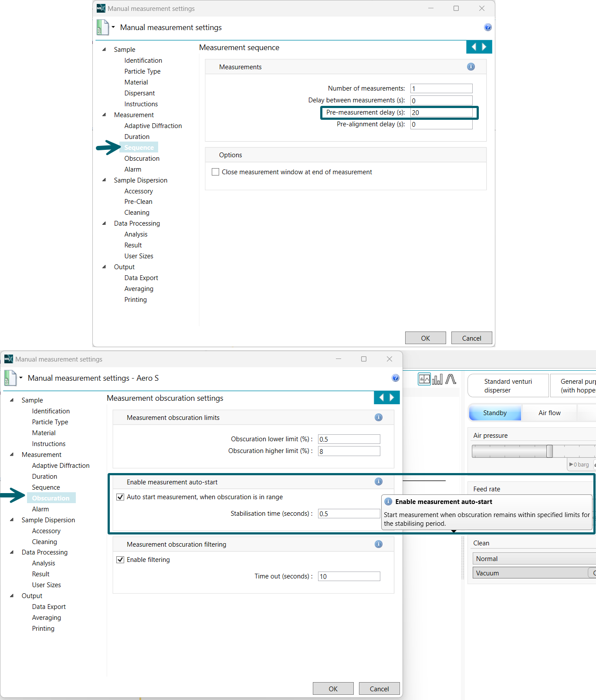This screenshot has height=700, width=596.
Task: Collapse the Sample node in Aero S tree
Action: (x=12, y=400)
